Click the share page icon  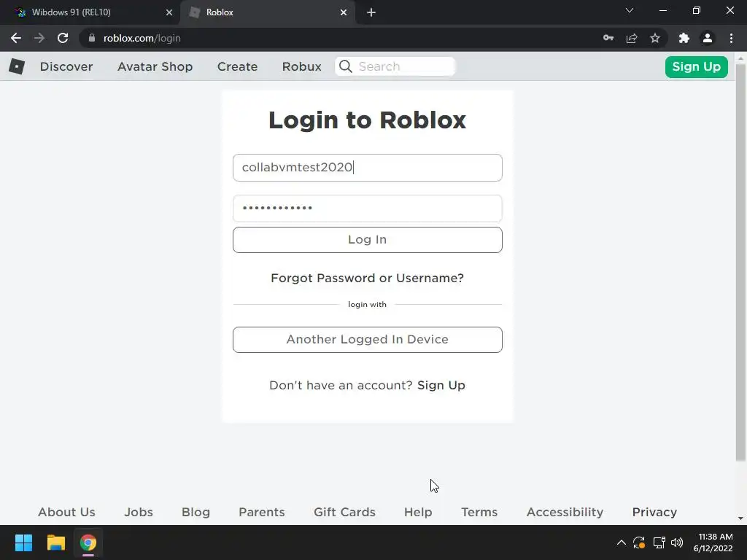coord(632,38)
